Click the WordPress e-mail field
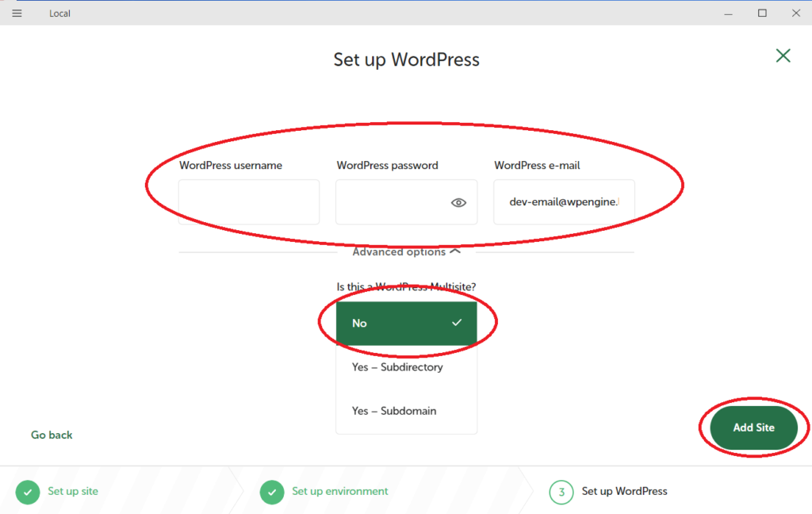 564,202
